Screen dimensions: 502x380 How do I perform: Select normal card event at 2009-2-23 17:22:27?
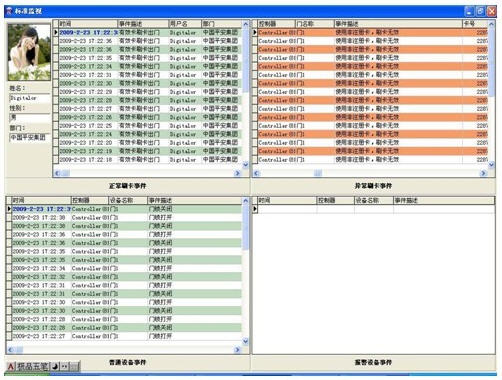point(151,109)
